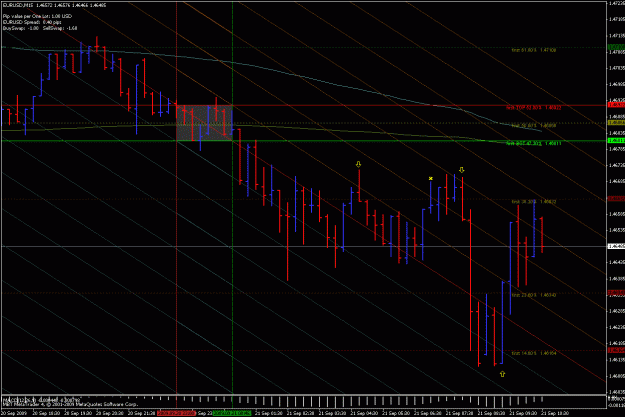Click the green horizontal line label 1.46811
625x417 pixels.
point(534,143)
